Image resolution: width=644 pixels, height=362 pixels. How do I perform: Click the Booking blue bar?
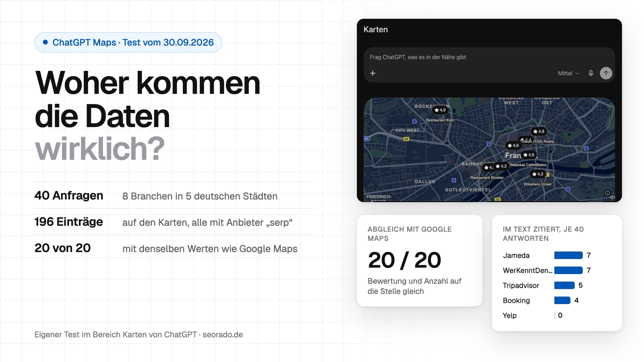562,300
